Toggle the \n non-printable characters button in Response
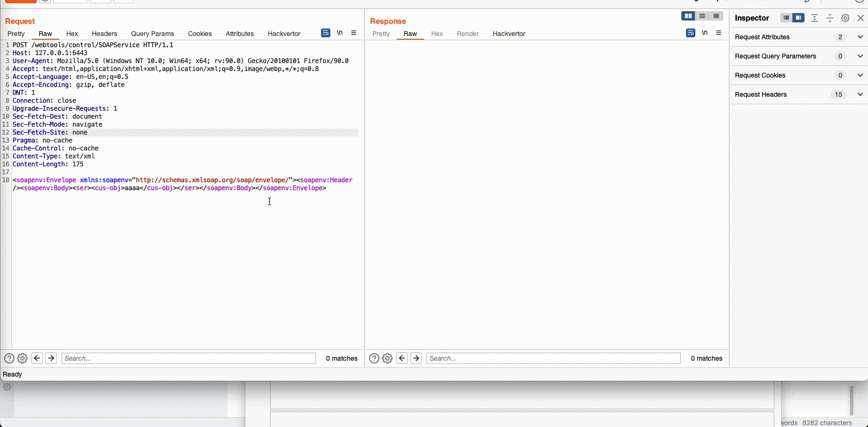This screenshot has height=427, width=868. click(705, 33)
